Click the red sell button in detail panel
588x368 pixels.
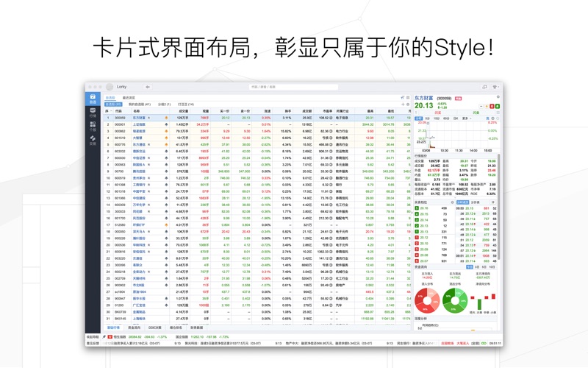[492, 106]
